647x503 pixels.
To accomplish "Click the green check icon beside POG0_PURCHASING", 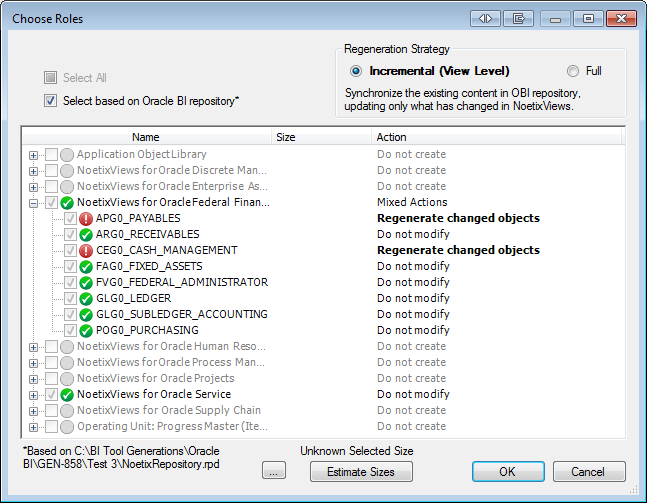I will click(x=86, y=331).
